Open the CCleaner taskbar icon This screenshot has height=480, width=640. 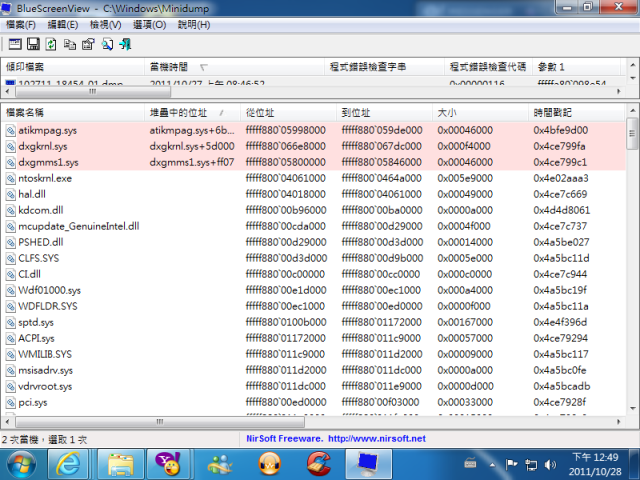click(318, 464)
